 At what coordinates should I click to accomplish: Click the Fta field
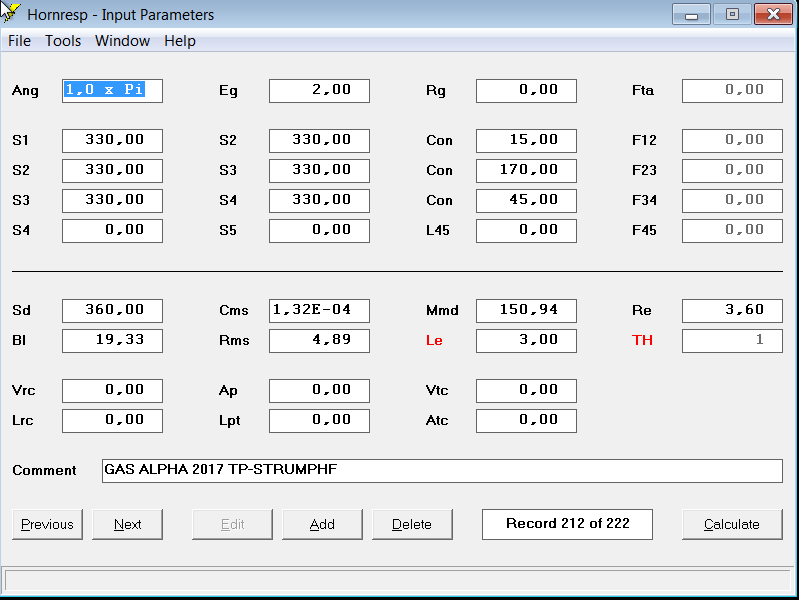point(732,91)
